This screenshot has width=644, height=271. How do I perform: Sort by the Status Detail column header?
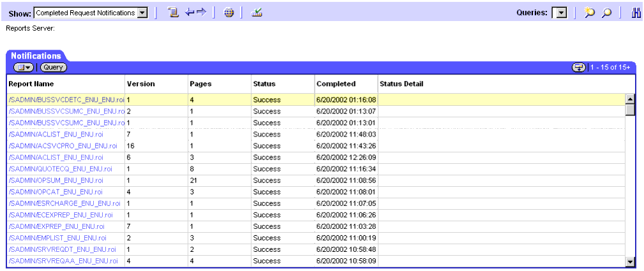pos(401,84)
